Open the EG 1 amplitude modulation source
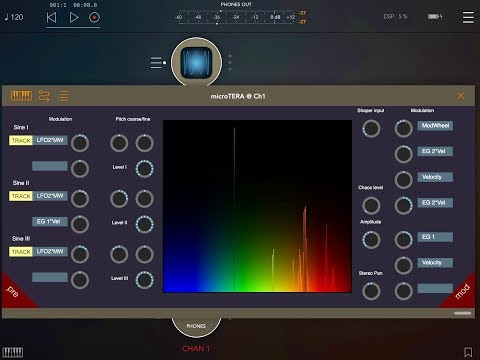The height and width of the screenshot is (360, 480). point(435,237)
